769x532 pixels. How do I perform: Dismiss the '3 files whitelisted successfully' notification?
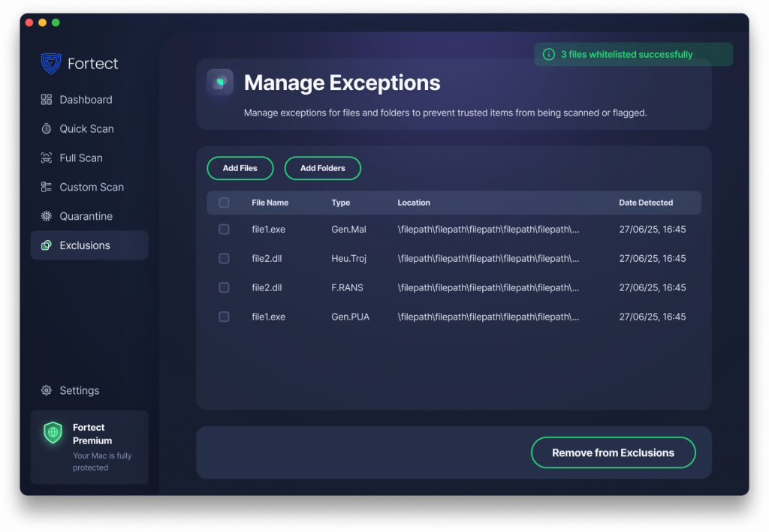click(634, 54)
